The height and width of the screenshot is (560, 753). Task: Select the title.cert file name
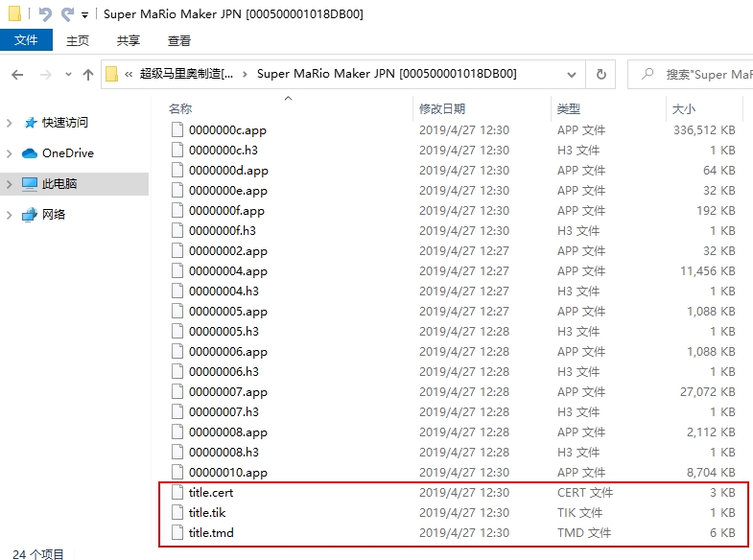[211, 493]
